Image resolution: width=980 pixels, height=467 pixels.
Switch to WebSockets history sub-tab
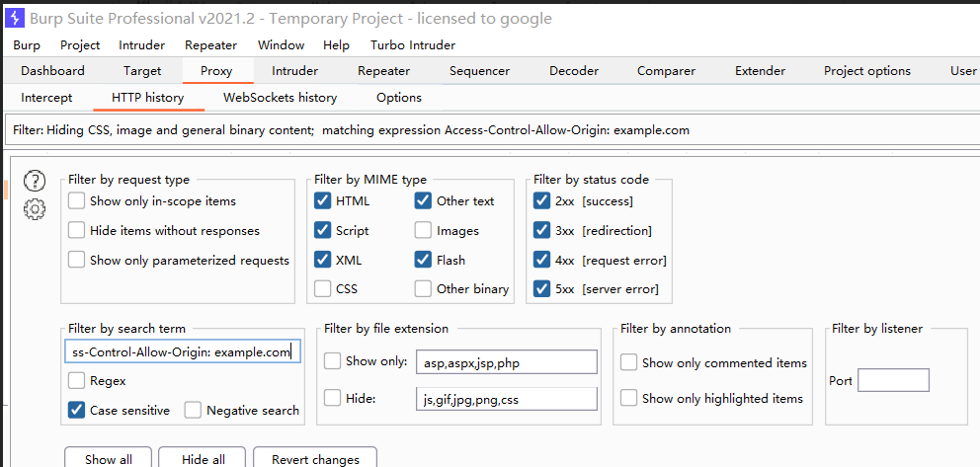(280, 98)
